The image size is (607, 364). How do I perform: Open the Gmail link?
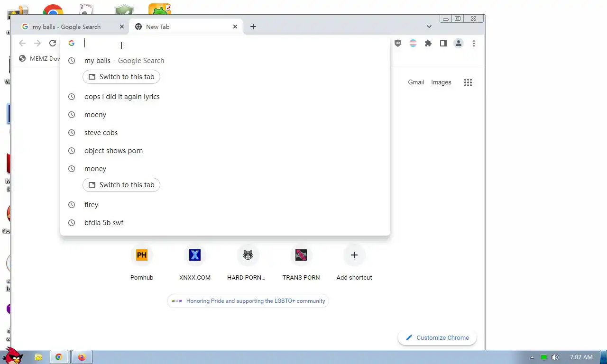coord(416,82)
